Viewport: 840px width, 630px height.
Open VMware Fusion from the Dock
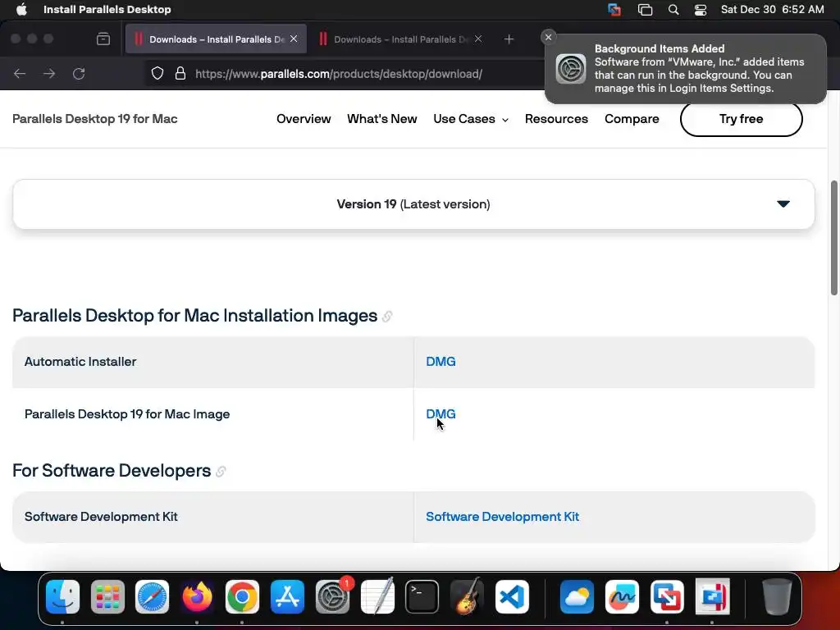pyautogui.click(x=667, y=597)
